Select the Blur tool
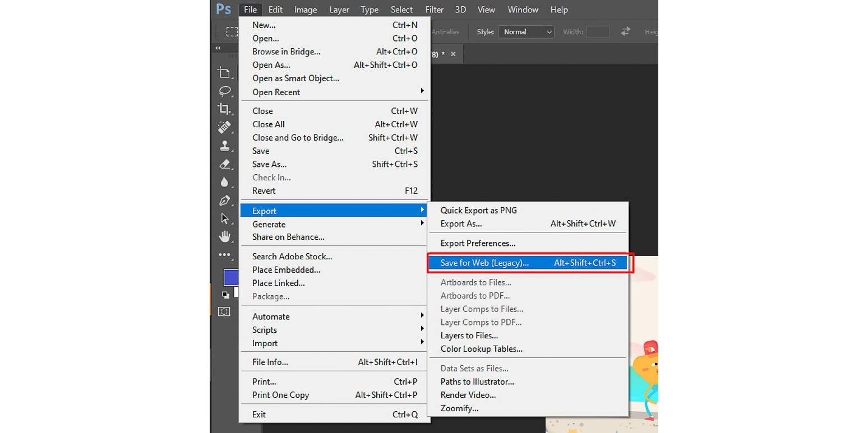 click(224, 181)
